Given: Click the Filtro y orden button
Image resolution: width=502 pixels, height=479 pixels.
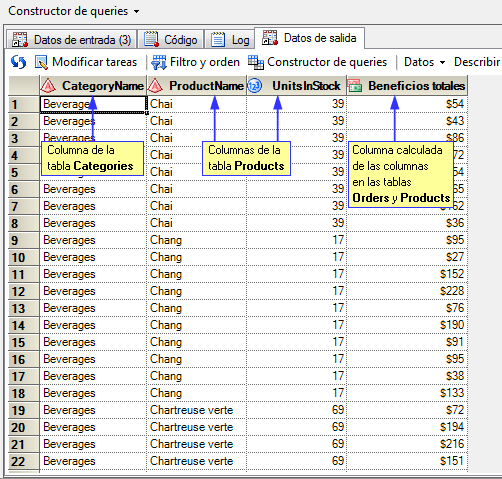Looking at the screenshot, I should (195, 62).
